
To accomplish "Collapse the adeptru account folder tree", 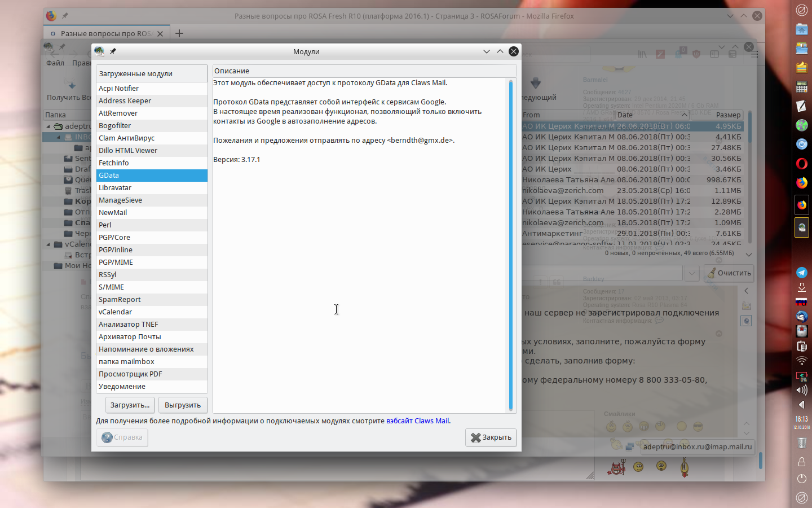I will [x=48, y=126].
